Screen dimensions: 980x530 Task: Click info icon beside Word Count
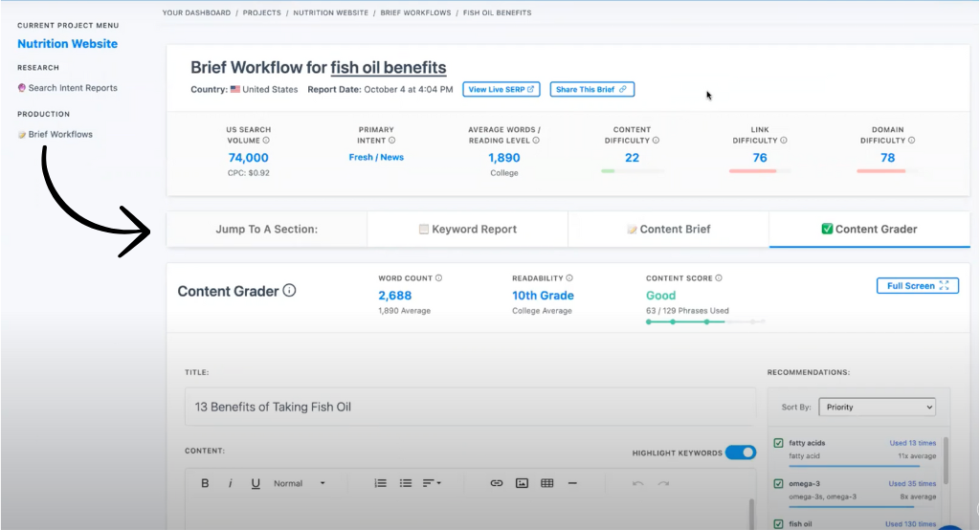(438, 278)
